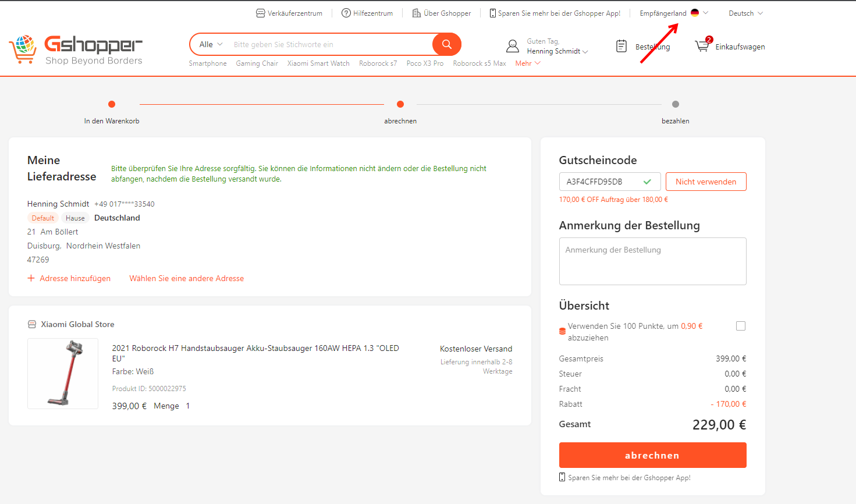
Task: Click the Verkäuferzentrum link
Action: tap(294, 13)
